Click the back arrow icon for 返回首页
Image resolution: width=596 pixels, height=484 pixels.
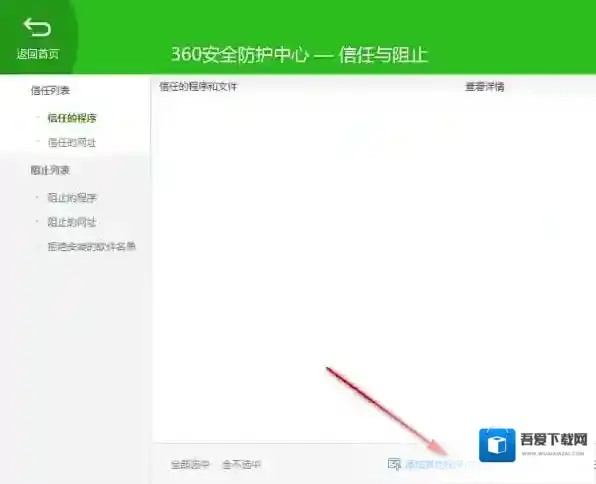coord(37,27)
